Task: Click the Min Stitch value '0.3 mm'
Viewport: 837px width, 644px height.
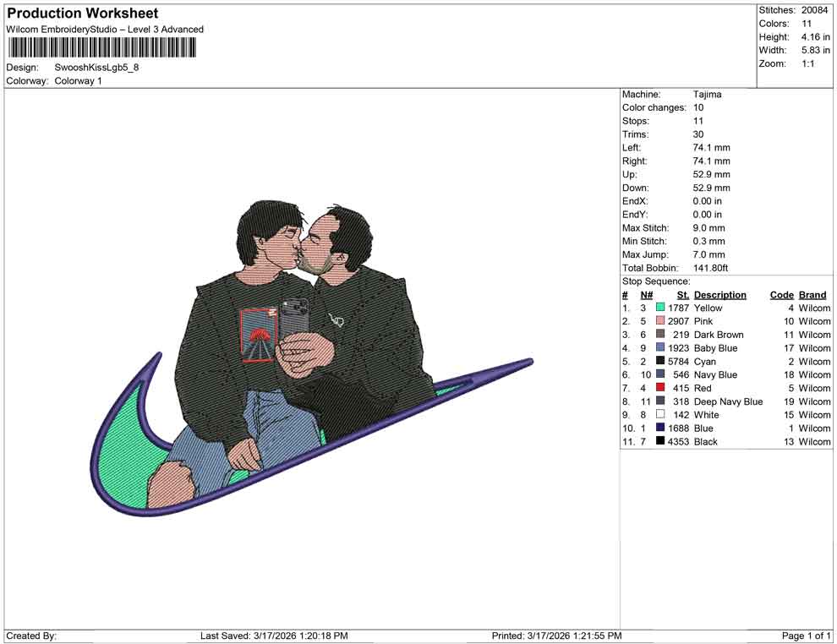Action: click(708, 241)
